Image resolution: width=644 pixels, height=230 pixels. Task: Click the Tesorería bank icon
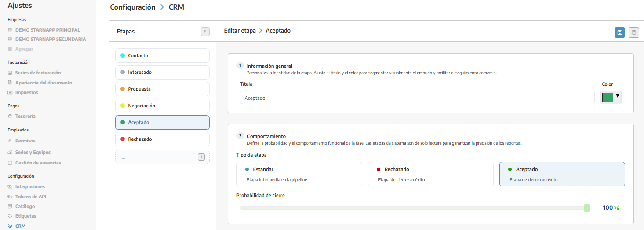click(10, 117)
